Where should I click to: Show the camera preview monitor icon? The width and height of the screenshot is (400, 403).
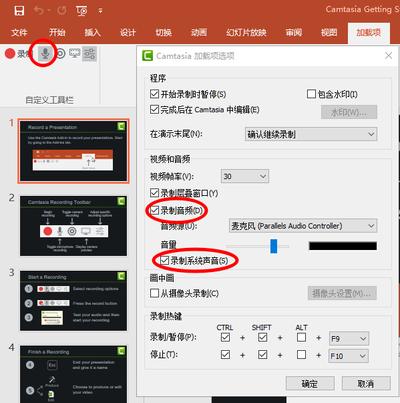click(75, 53)
